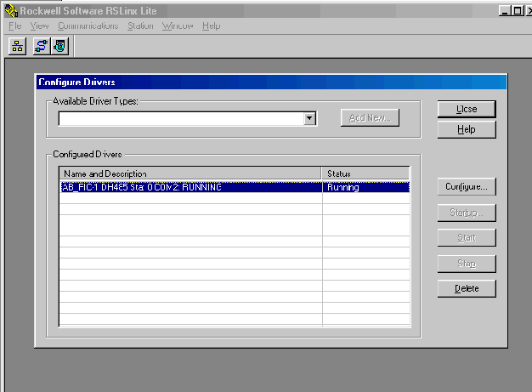The image size is (532, 392).
Task: Click the Status column header
Action: (x=365, y=173)
